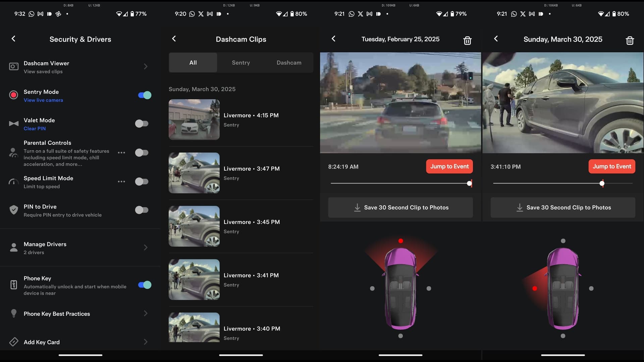Jump to Event on 3:41:10 PM clip

point(612,167)
